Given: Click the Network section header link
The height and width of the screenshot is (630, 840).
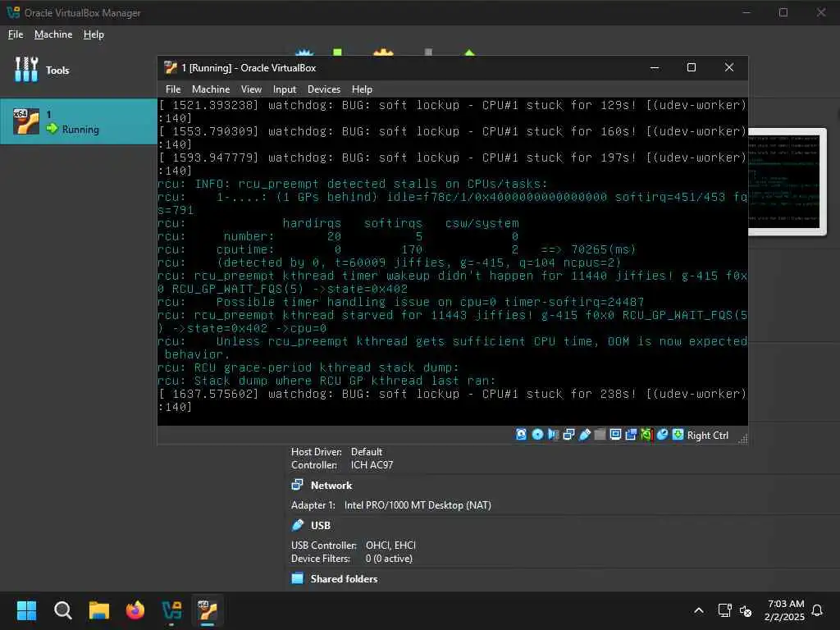Looking at the screenshot, I should [331, 486].
